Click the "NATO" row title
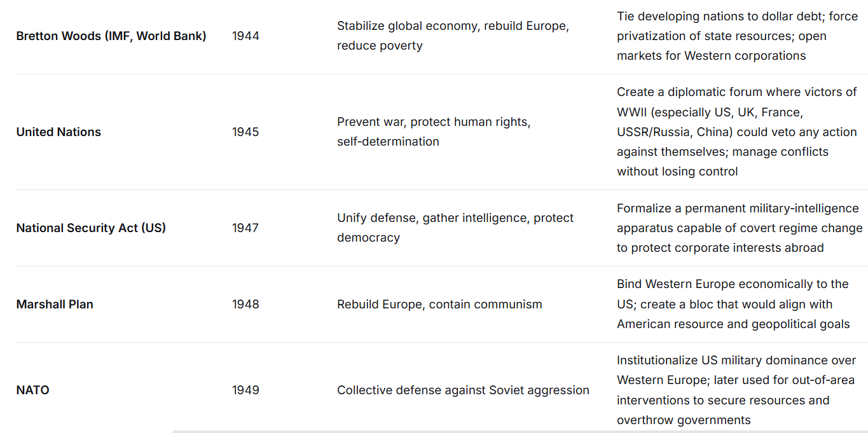This screenshot has width=868, height=433. (x=32, y=390)
